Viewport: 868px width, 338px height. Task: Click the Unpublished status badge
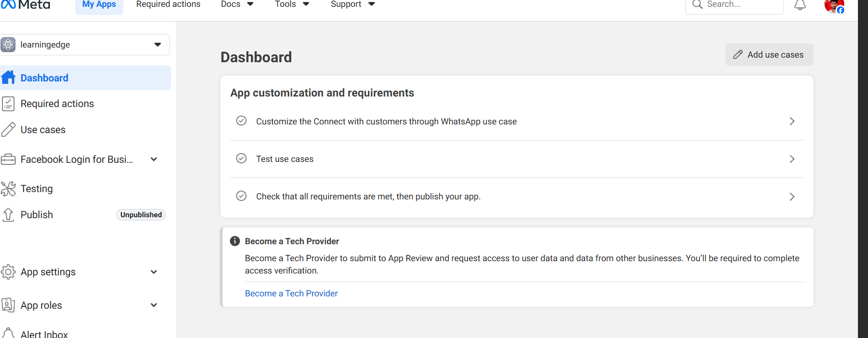pos(141,215)
